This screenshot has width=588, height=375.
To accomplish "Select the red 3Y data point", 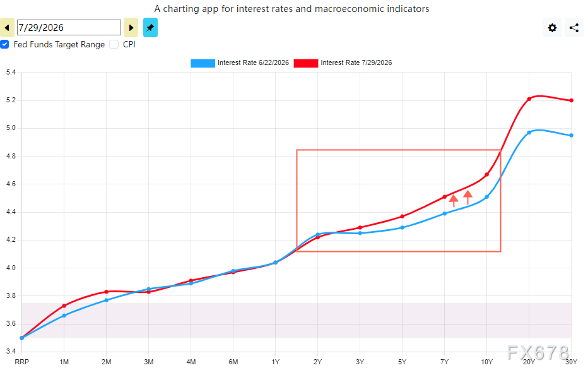I will coord(360,227).
